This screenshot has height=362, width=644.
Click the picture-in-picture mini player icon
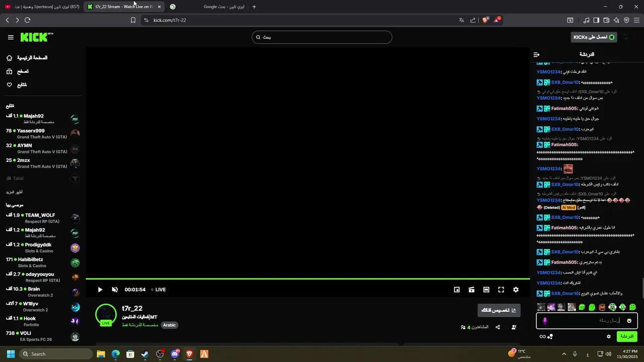pos(457,290)
